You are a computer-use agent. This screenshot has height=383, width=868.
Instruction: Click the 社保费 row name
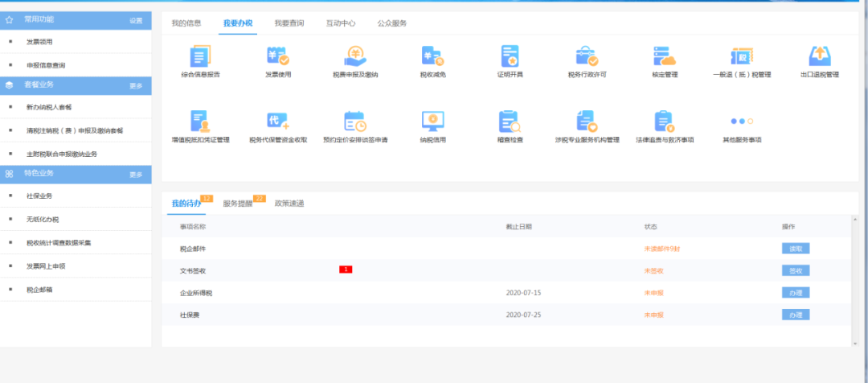coord(190,315)
